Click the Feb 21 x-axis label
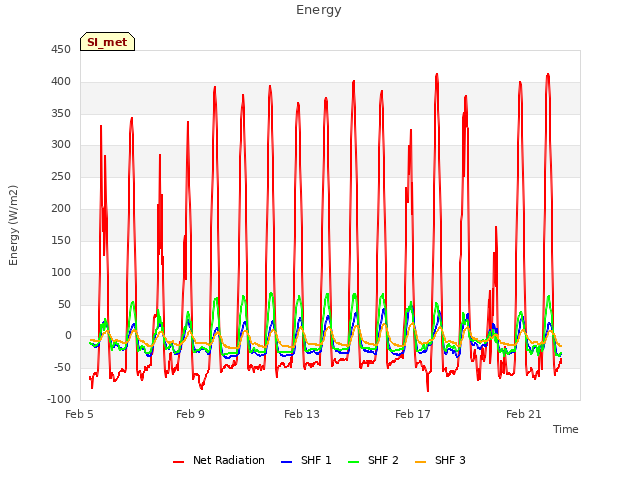 tap(524, 414)
